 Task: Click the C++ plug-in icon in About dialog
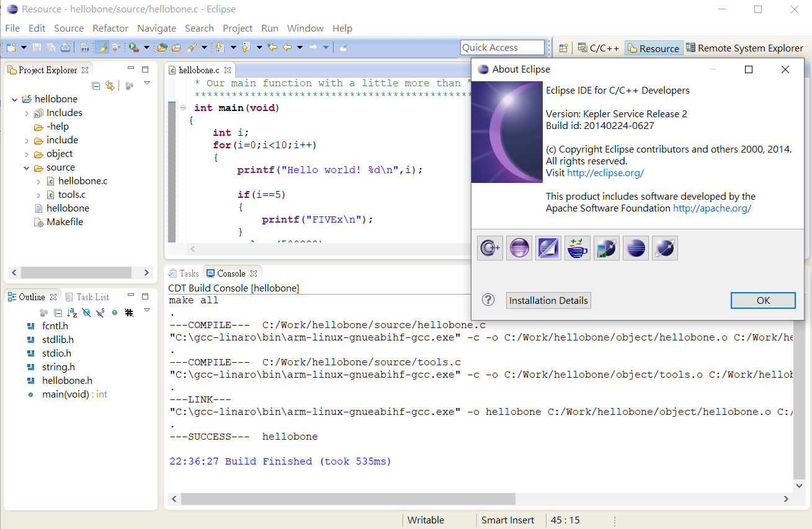click(490, 248)
